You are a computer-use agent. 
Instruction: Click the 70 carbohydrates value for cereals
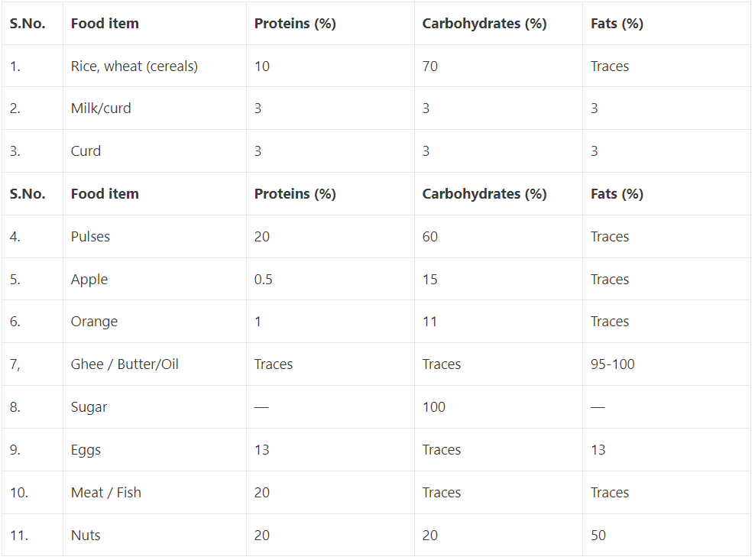(430, 66)
